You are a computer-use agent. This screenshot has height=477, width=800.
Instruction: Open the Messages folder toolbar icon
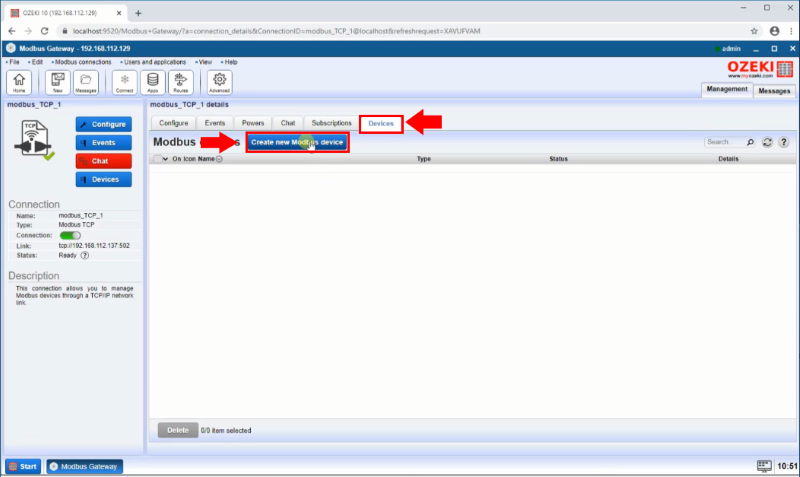[x=86, y=82]
